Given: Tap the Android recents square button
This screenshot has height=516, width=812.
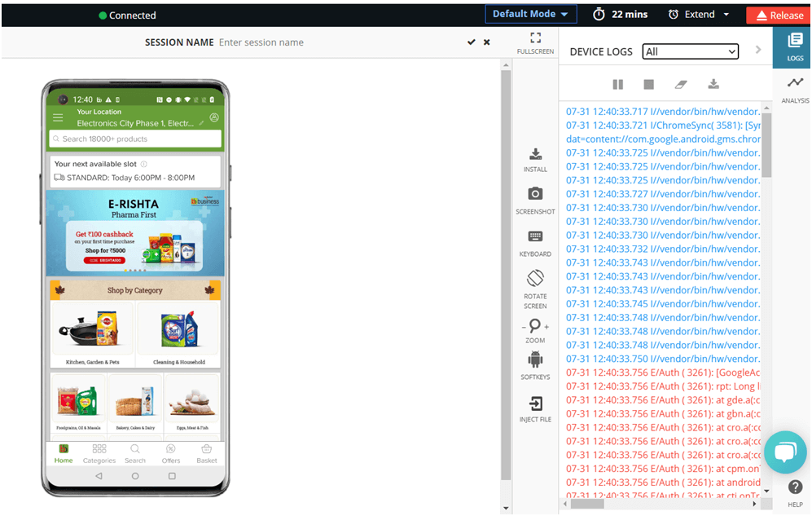Looking at the screenshot, I should tap(172, 475).
